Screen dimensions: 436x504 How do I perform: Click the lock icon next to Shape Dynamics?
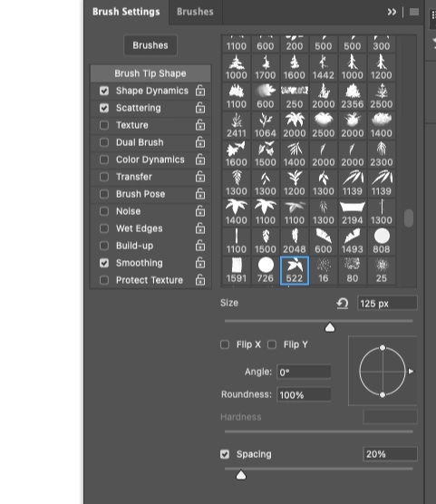pos(200,91)
